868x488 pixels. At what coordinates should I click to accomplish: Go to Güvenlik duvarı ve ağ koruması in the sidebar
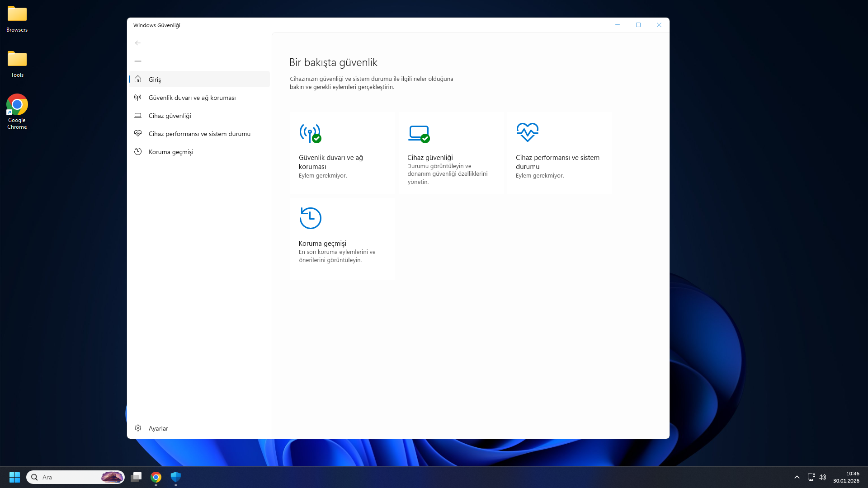pyautogui.click(x=199, y=97)
